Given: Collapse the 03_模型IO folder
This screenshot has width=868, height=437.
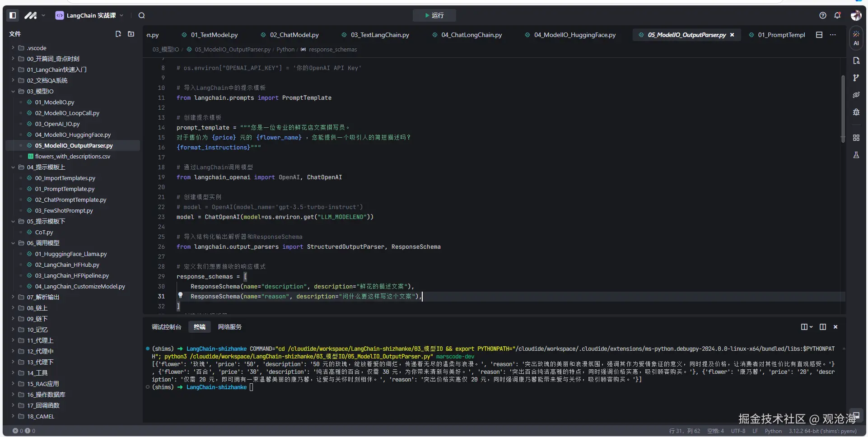Looking at the screenshot, I should [40, 91].
